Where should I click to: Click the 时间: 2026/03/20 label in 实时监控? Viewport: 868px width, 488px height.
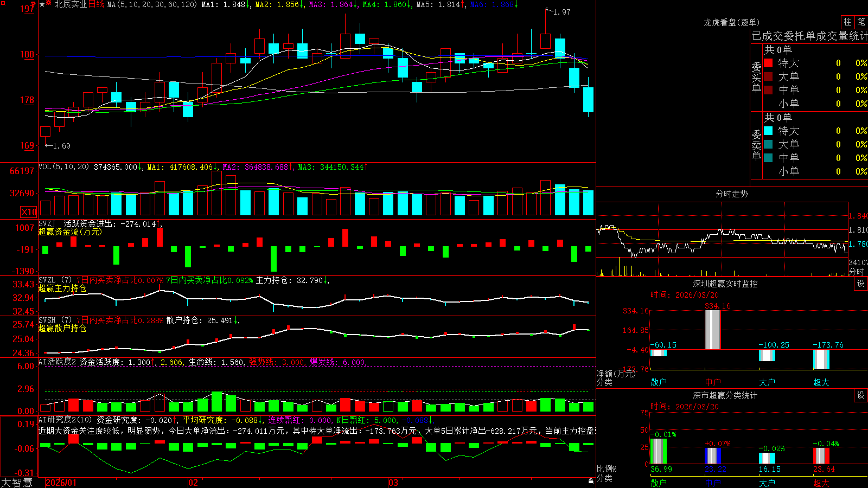685,295
